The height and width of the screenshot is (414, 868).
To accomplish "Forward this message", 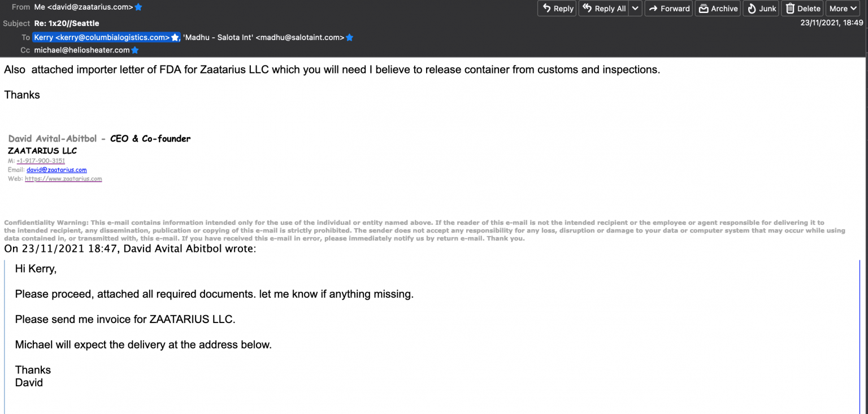I will (x=669, y=8).
